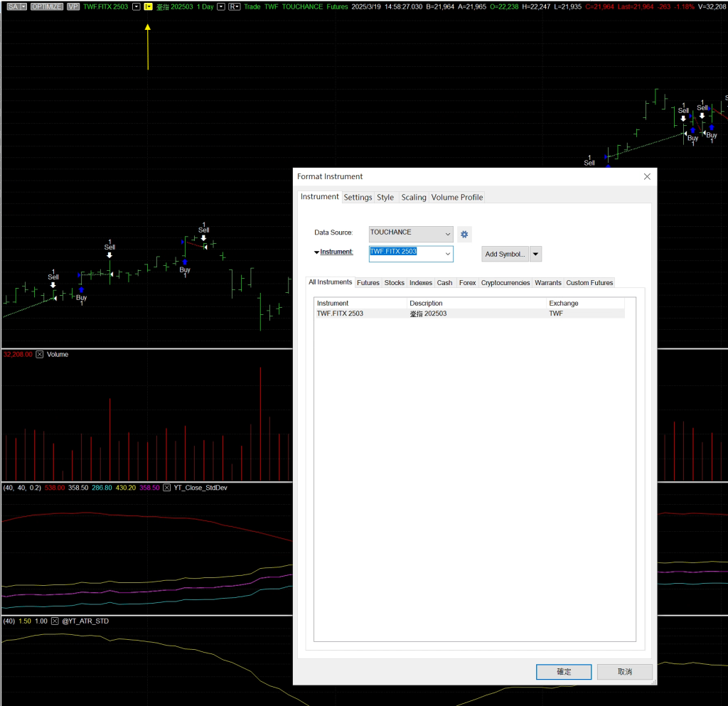728x706 pixels.
Task: Click the Add Symbol button
Action: pyautogui.click(x=505, y=254)
